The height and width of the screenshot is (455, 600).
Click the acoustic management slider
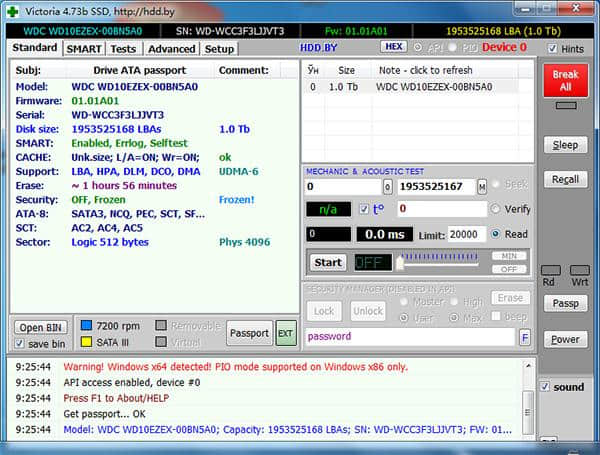tap(440, 262)
